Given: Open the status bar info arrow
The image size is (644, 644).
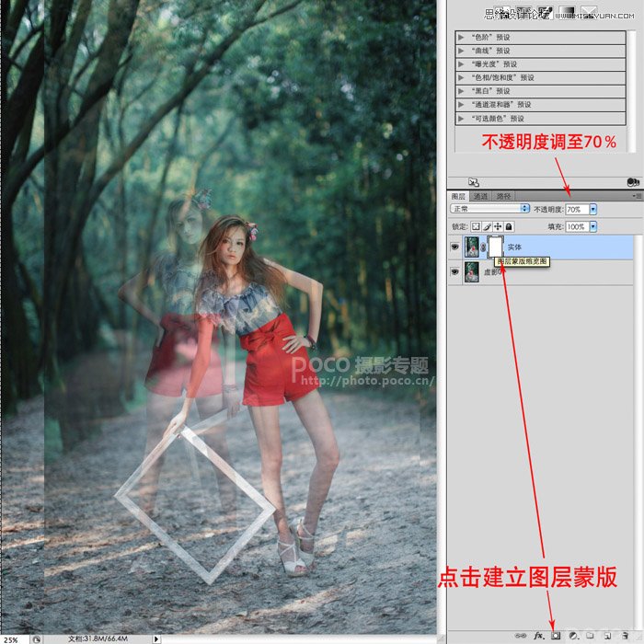Looking at the screenshot, I should pyautogui.click(x=156, y=639).
